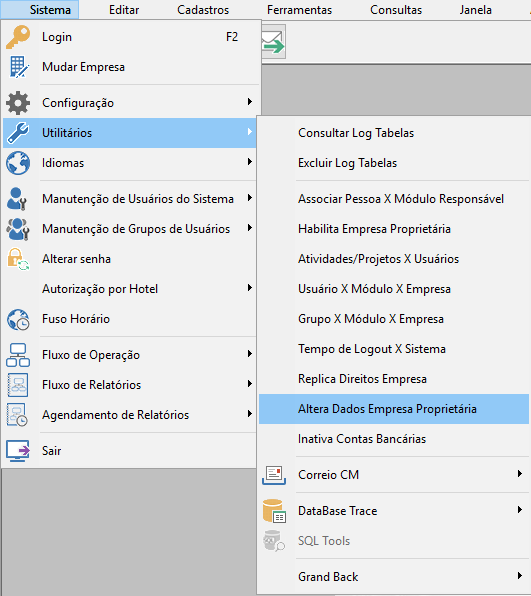The image size is (531, 596).
Task: Select Grupo X Módulo X Empresa
Action: 394,319
